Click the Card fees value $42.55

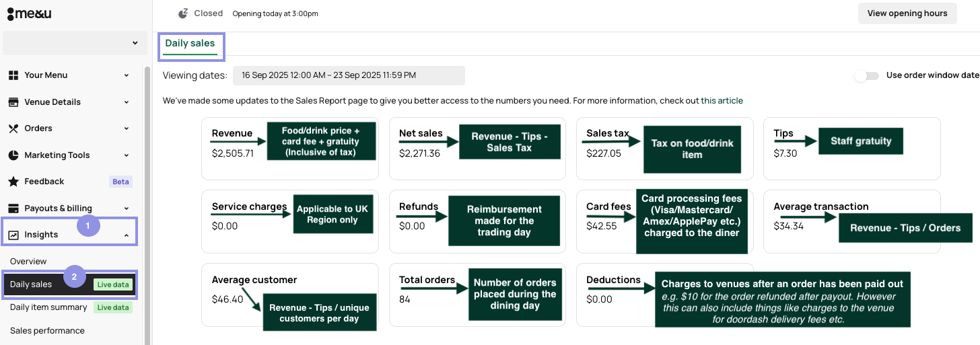(x=602, y=226)
